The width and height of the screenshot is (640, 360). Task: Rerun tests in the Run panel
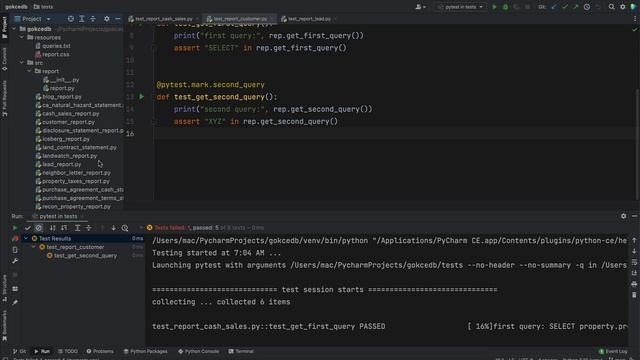click(15, 228)
